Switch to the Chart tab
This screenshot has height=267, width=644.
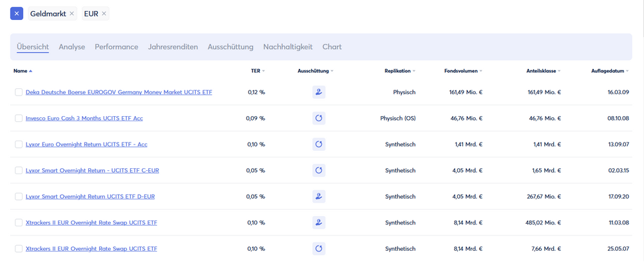[x=332, y=47]
